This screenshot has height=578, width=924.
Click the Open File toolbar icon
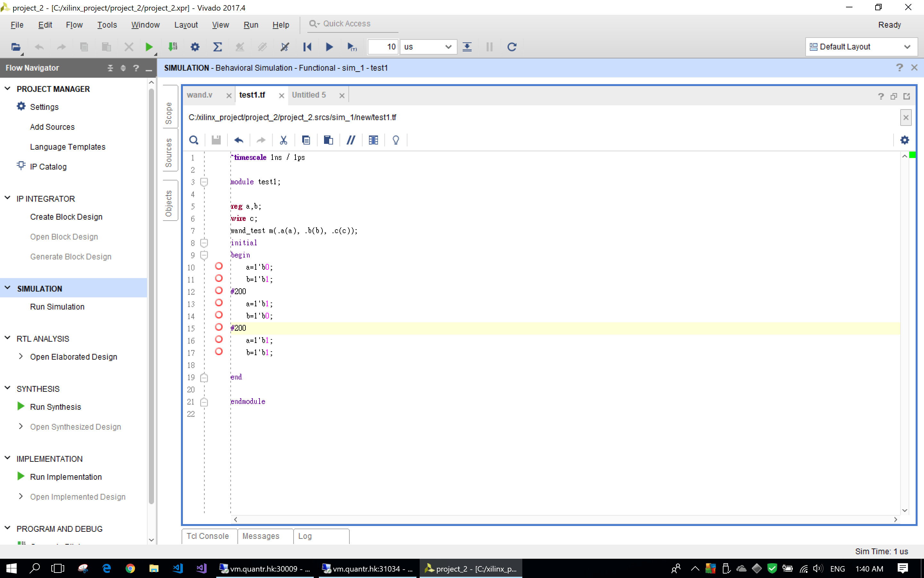pyautogui.click(x=16, y=47)
